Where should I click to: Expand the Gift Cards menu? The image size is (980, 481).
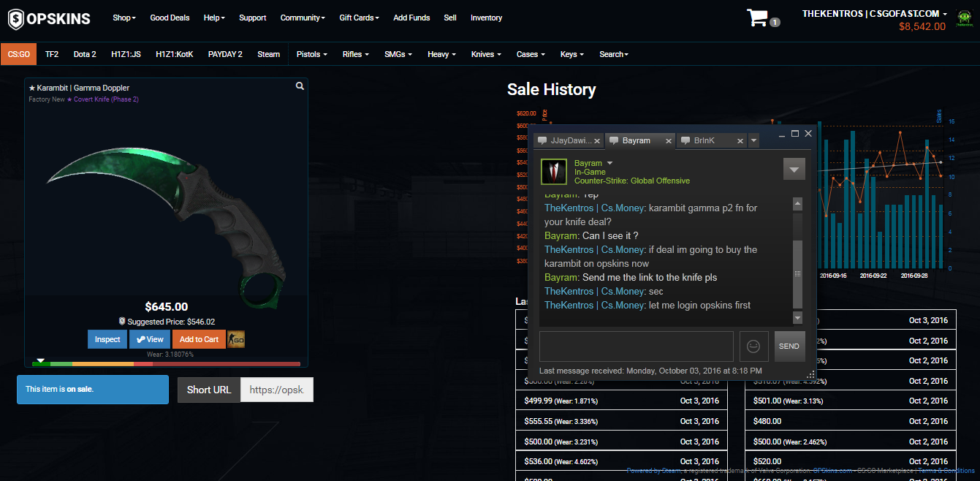point(359,18)
